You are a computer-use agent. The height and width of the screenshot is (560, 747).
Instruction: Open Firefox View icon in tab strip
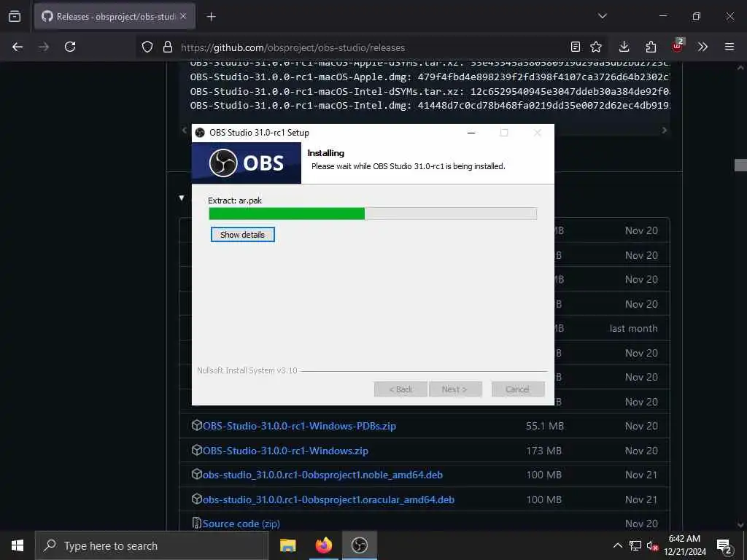[15, 17]
